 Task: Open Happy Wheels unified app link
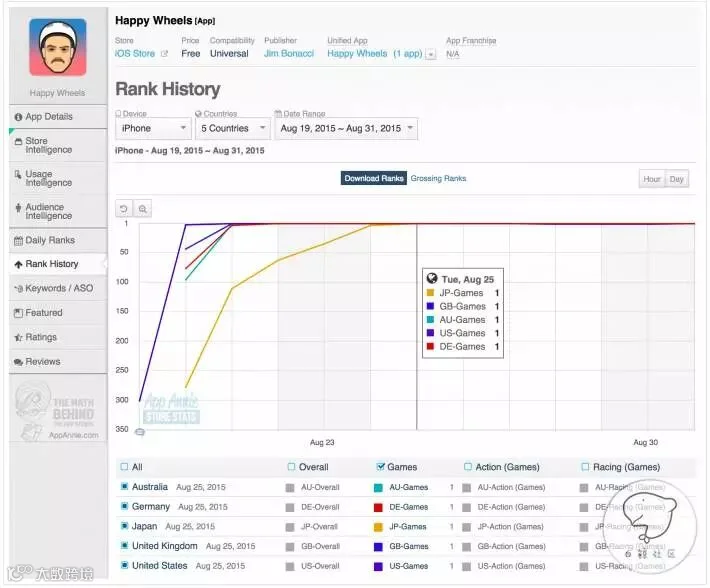tap(375, 53)
